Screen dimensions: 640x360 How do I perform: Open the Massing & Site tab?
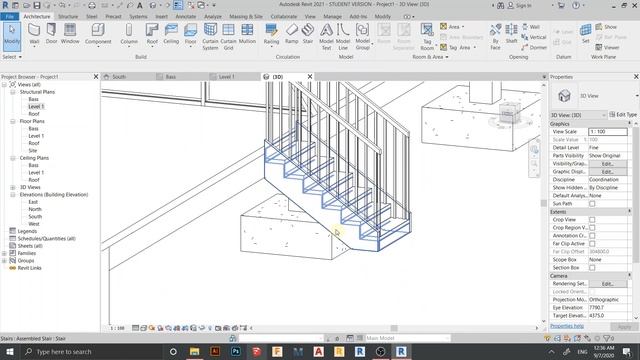(x=246, y=16)
